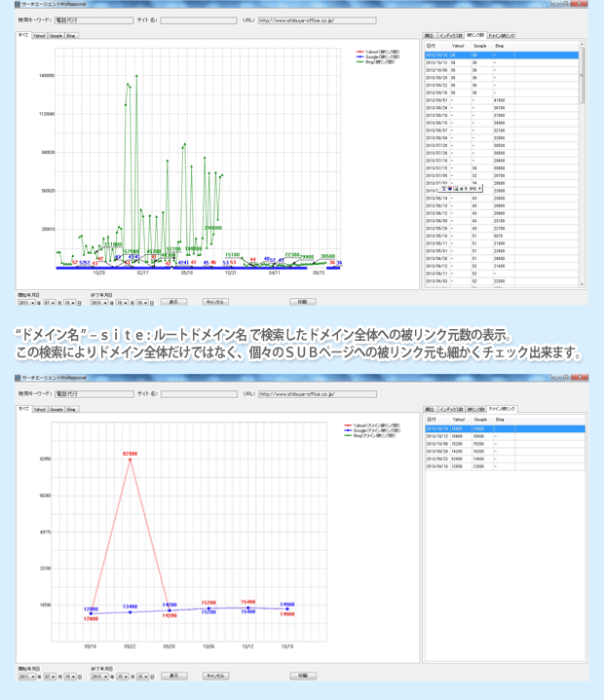Click the キャンセル button in the upper window
The height and width of the screenshot is (700, 604).
[x=215, y=302]
